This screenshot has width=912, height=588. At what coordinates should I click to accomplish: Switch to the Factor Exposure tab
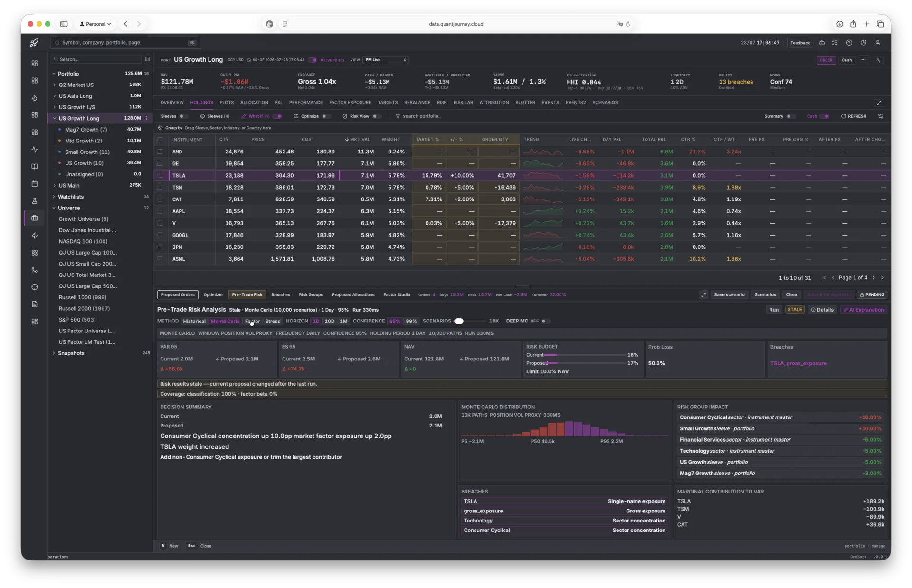[x=350, y=103]
